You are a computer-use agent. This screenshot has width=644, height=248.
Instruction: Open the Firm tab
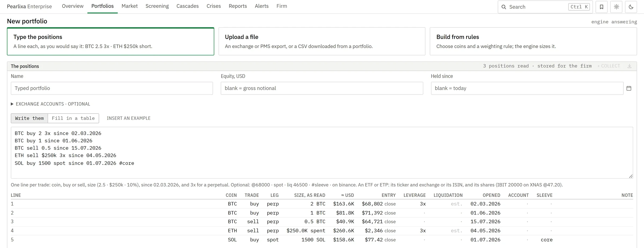(282, 6)
